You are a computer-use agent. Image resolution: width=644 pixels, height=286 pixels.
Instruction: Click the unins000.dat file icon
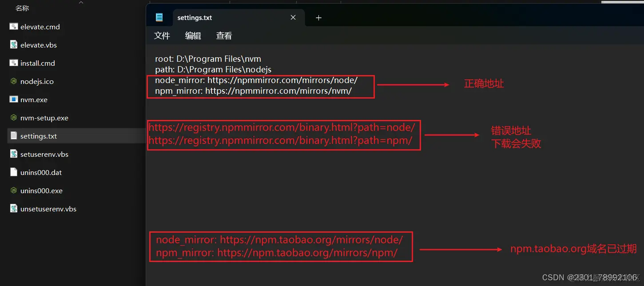(x=13, y=172)
